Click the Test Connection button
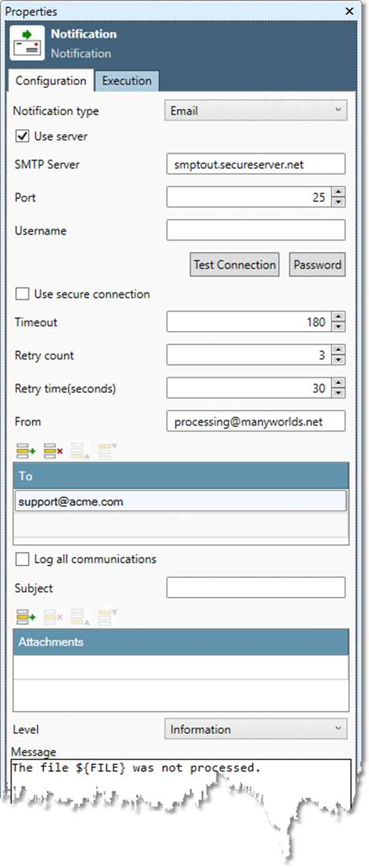This screenshot has width=369, height=868. (x=234, y=264)
